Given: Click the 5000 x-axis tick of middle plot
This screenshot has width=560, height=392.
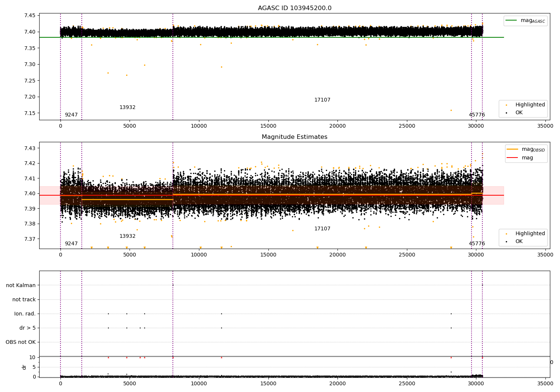Looking at the screenshot, I should 130,255.
